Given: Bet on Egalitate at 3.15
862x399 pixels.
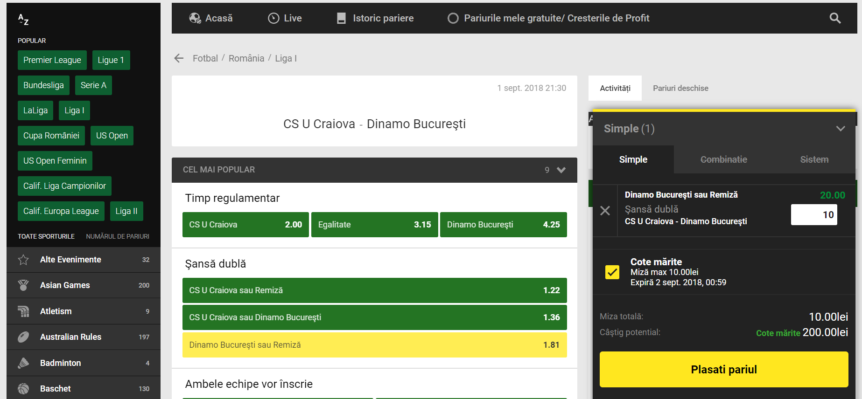Looking at the screenshot, I should [374, 224].
